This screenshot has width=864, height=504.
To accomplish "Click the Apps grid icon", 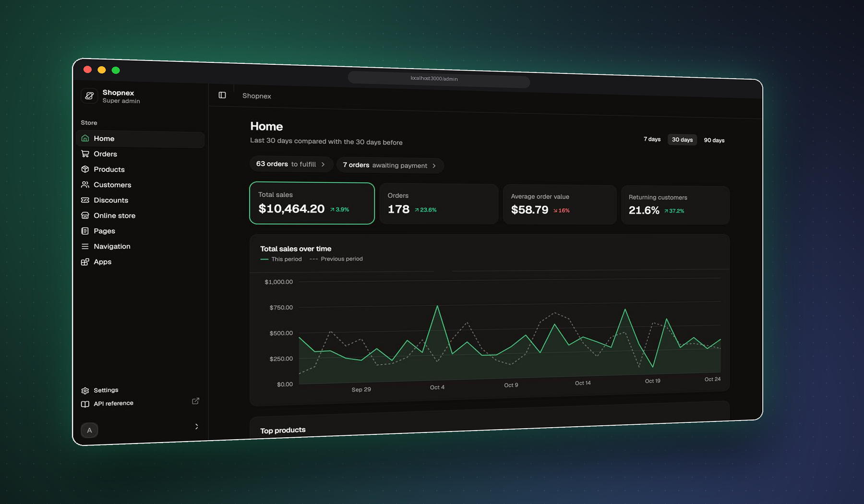I will click(x=85, y=262).
